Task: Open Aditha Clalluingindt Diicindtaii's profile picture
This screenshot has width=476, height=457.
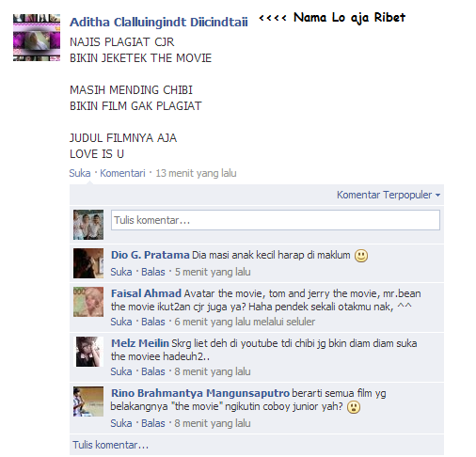Action: 37,38
